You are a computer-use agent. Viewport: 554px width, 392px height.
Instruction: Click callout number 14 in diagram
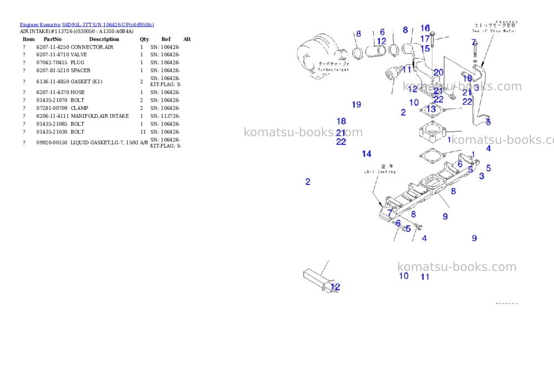[x=366, y=154]
